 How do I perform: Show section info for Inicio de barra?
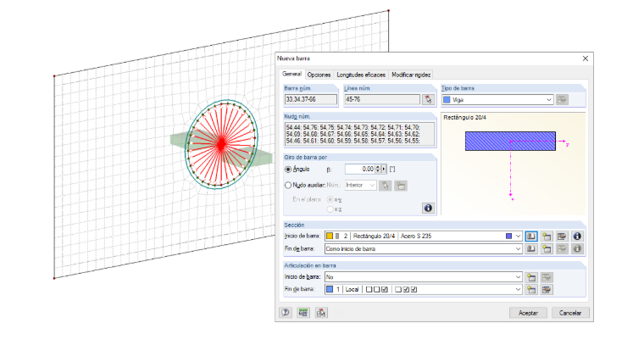click(x=577, y=236)
